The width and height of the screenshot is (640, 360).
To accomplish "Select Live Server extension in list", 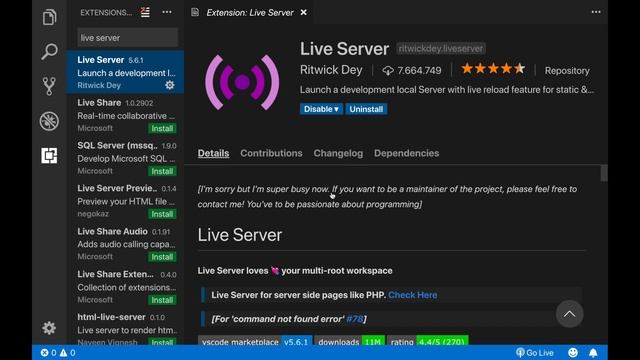I will coord(126,72).
